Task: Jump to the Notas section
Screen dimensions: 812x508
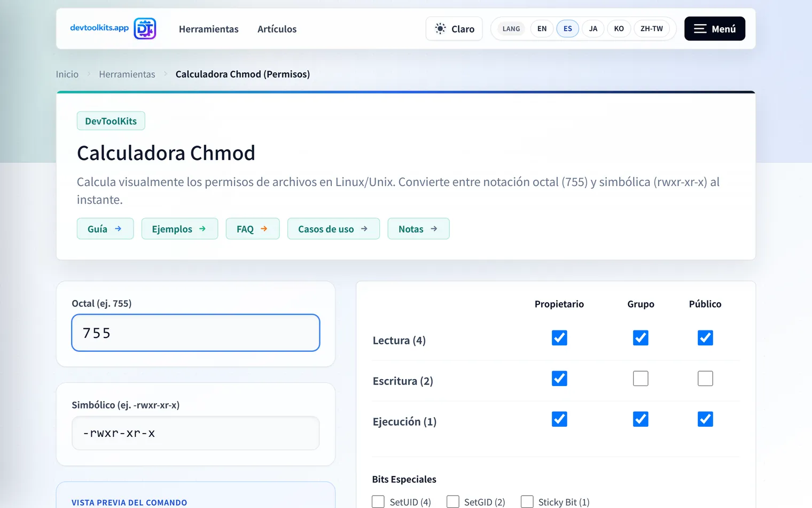Action: (418, 229)
